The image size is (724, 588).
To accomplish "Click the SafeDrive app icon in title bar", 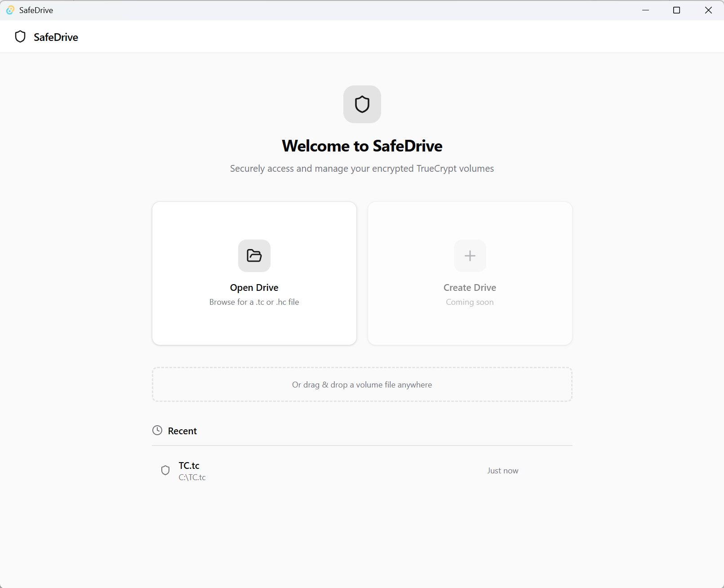I will point(10,10).
